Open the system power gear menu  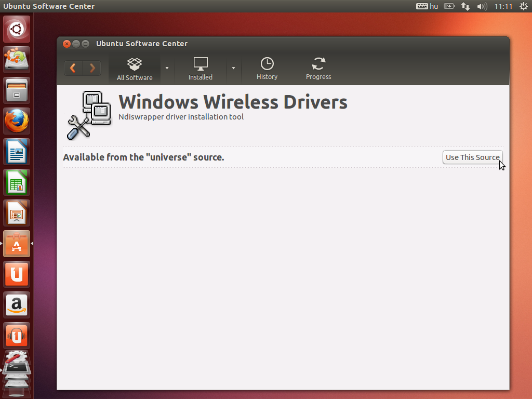pos(524,6)
